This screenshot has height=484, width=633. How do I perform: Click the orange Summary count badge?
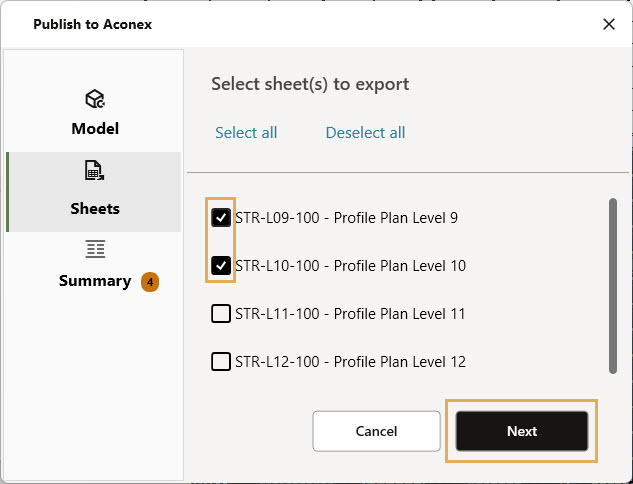point(149,282)
